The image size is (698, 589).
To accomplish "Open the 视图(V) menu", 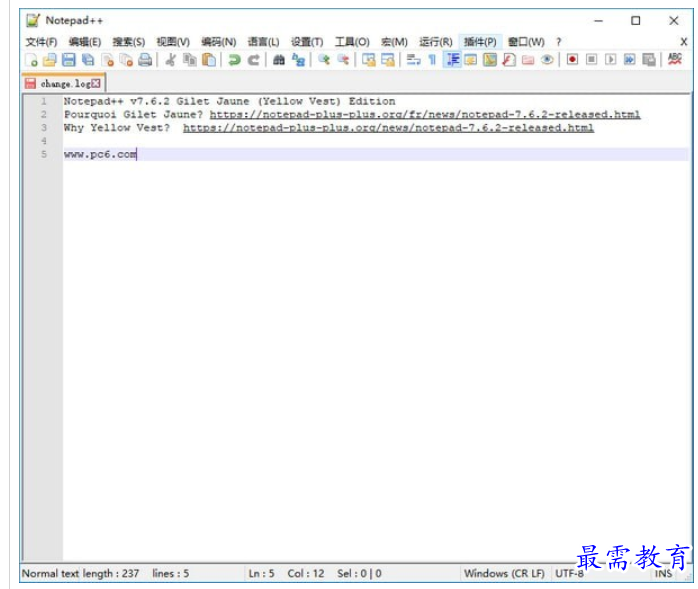I will click(173, 42).
